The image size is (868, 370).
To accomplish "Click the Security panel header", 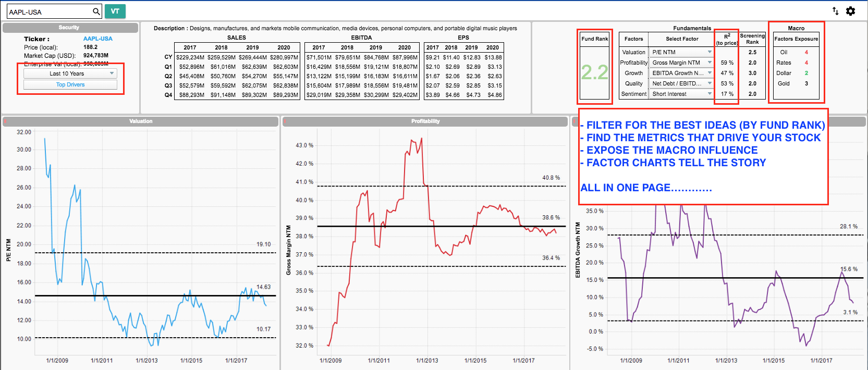I will 70,28.
